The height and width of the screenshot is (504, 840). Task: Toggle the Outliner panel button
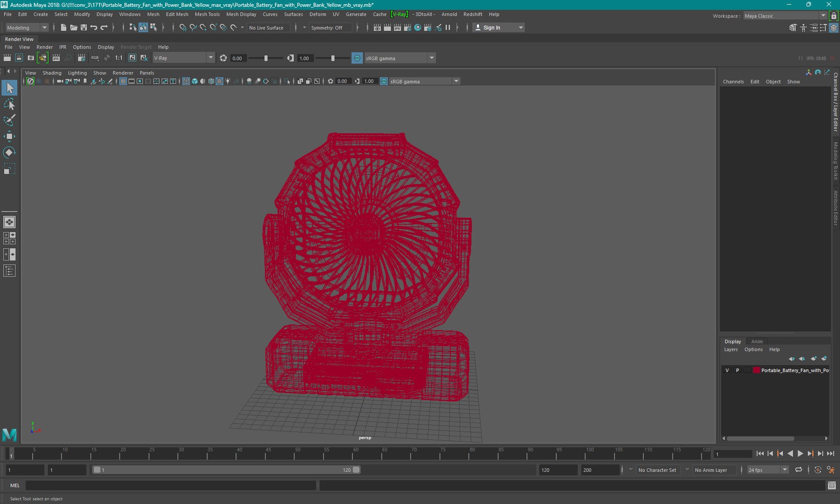[x=9, y=271]
